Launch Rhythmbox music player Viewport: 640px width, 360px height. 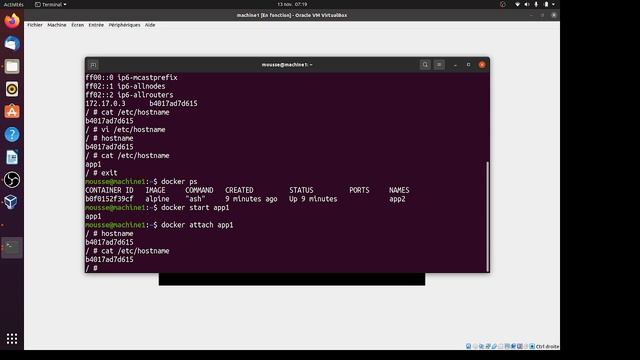click(12, 89)
